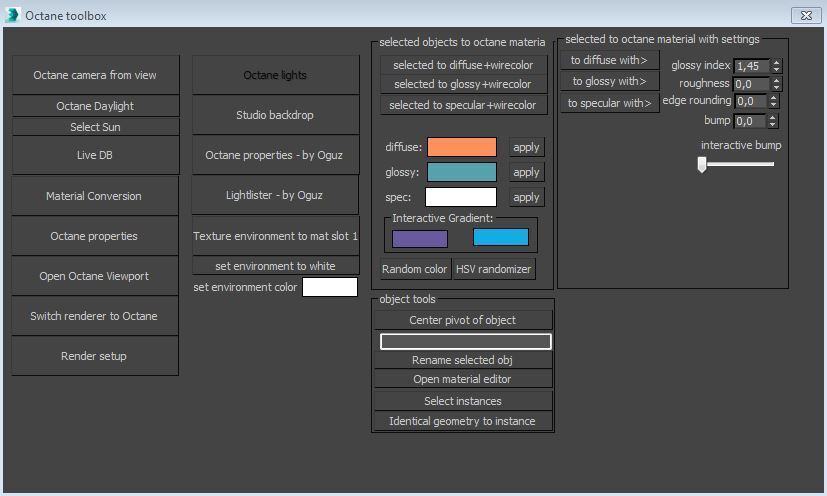Viewport: 827px width, 496px height.
Task: Click Rename selected obj
Action: point(463,360)
